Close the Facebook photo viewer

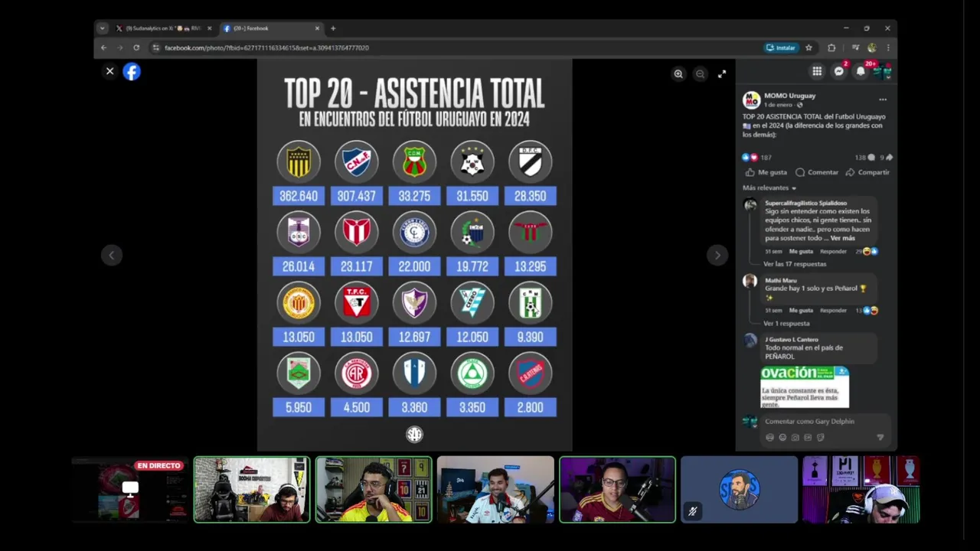click(x=109, y=71)
